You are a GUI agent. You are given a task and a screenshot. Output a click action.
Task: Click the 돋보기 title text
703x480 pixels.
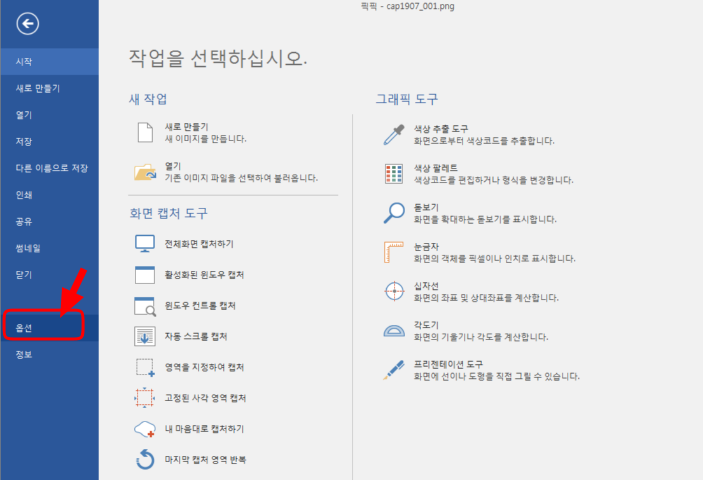click(426, 208)
